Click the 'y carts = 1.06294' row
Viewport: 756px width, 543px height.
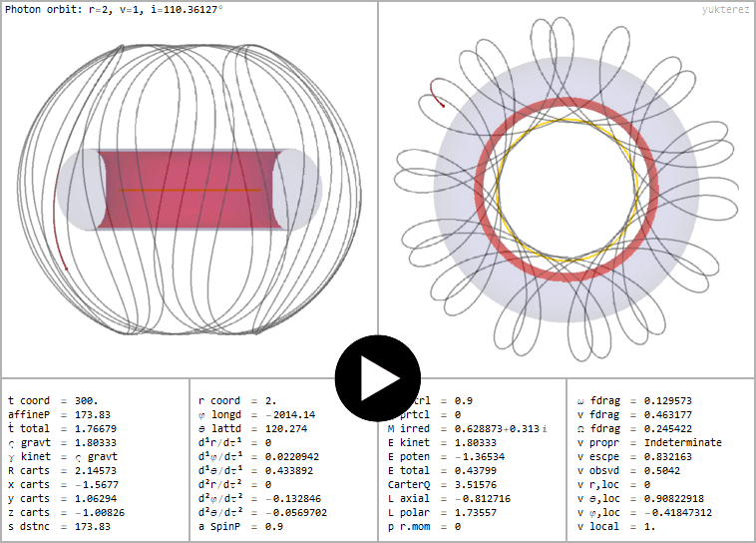pos(62,499)
